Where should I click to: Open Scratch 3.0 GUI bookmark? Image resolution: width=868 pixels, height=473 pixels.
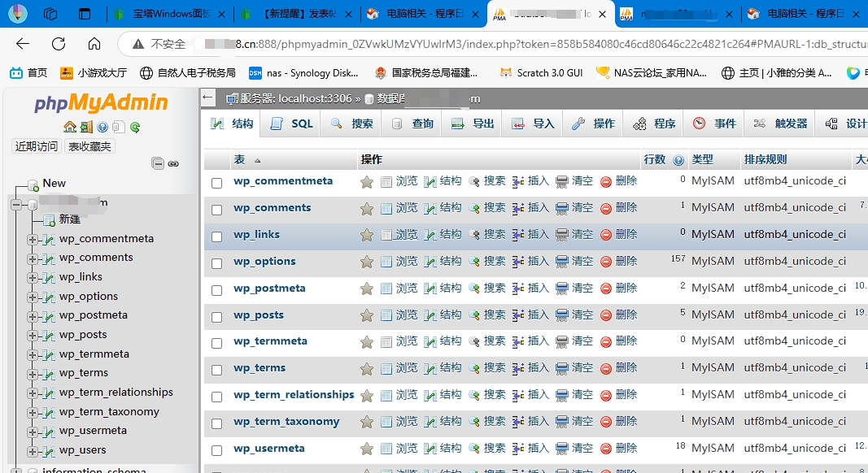point(541,72)
